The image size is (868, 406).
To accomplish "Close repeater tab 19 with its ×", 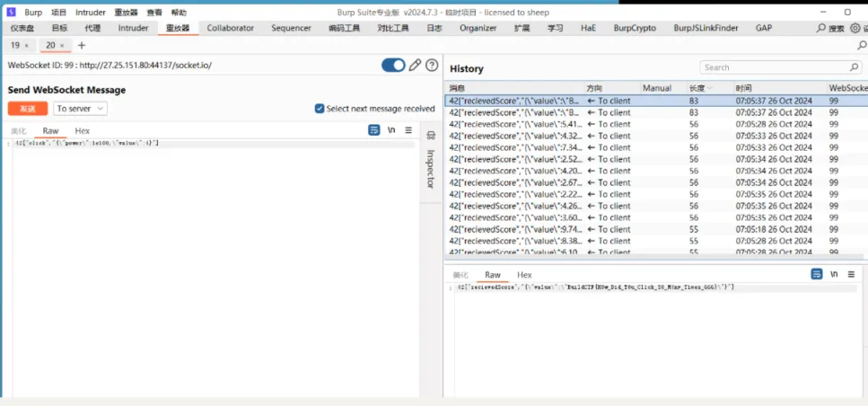I will click(x=27, y=46).
